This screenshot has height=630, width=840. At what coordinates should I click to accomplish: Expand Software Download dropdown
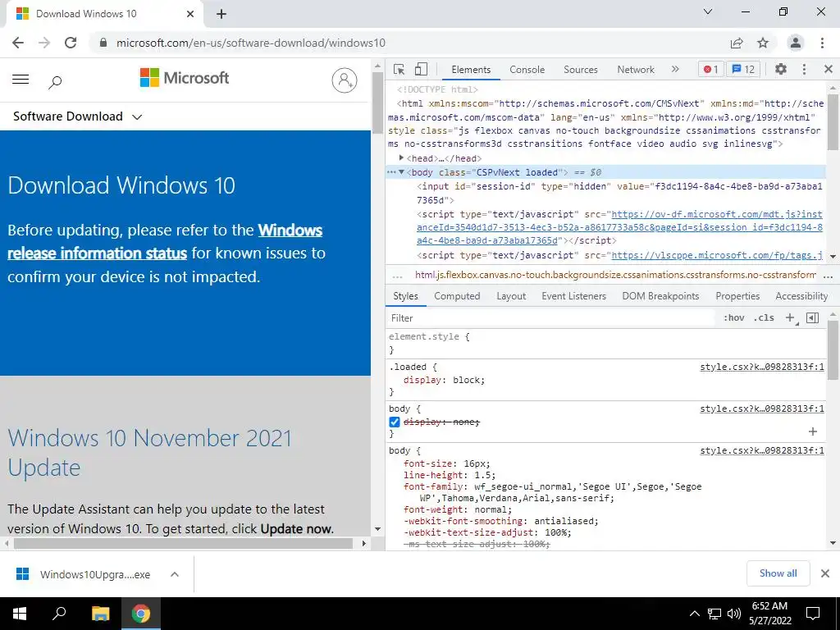point(78,116)
